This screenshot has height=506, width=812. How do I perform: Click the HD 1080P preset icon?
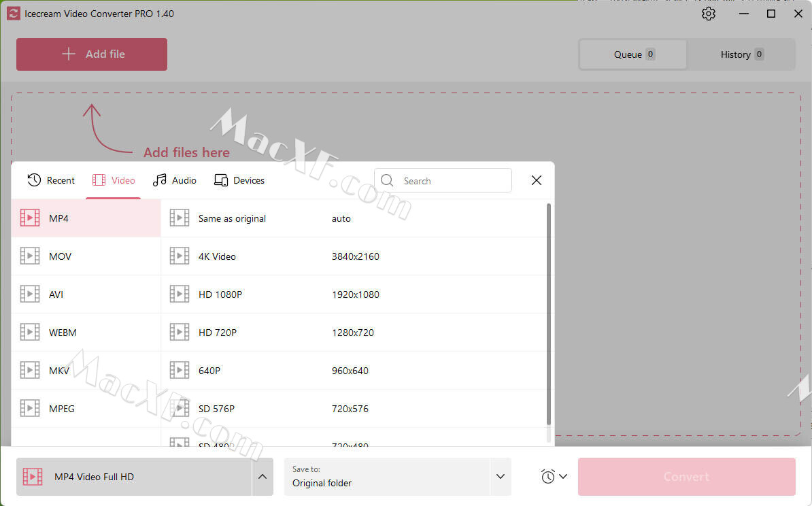pos(180,294)
